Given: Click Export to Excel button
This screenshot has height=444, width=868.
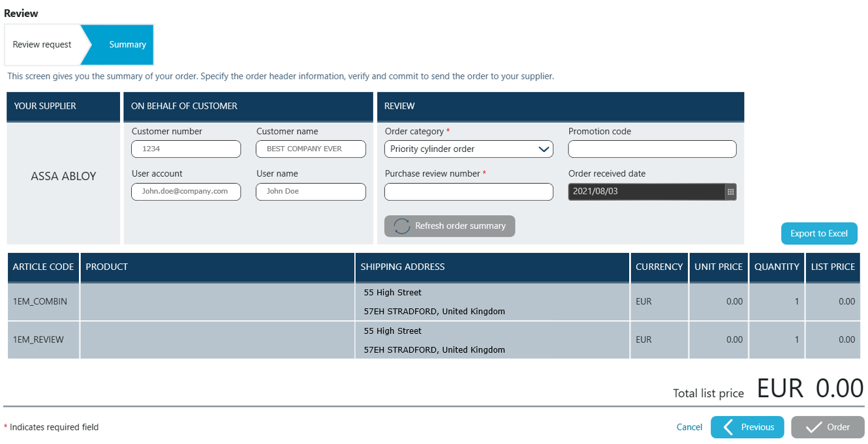Looking at the screenshot, I should (x=819, y=233).
